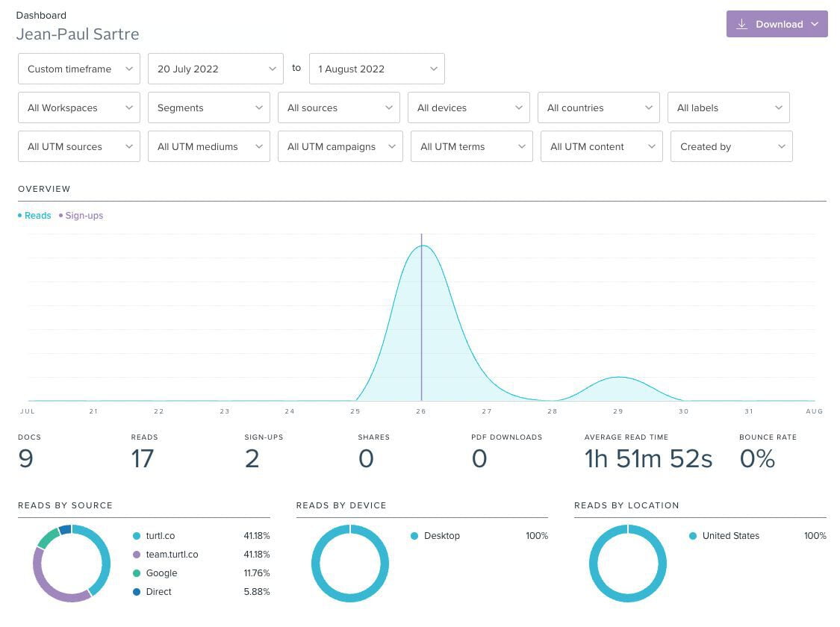
Task: Open the 1 August 2022 end date picker
Action: pos(376,69)
